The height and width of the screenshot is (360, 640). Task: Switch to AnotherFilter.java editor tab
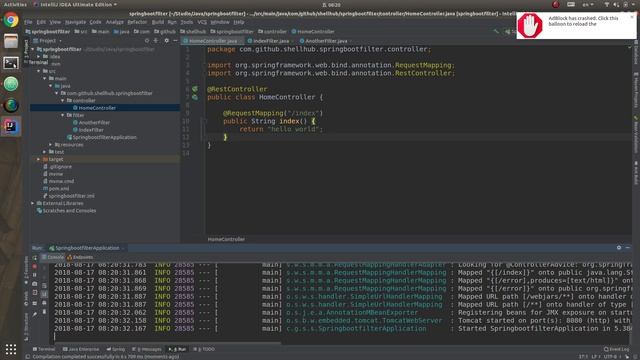coord(326,41)
